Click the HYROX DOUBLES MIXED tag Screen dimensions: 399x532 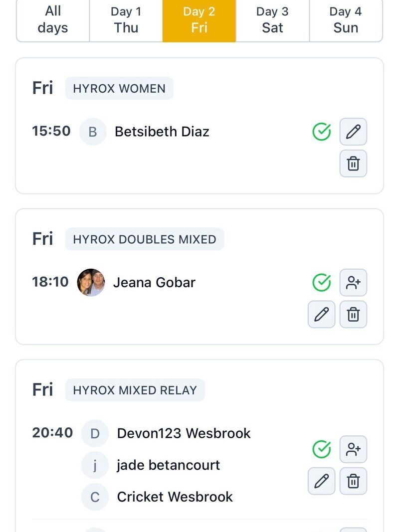coord(145,239)
